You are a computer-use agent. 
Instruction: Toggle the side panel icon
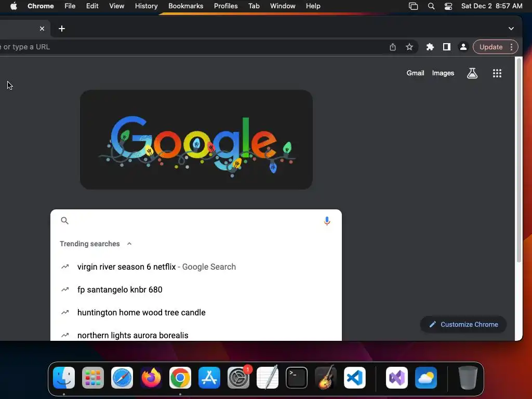(x=446, y=47)
